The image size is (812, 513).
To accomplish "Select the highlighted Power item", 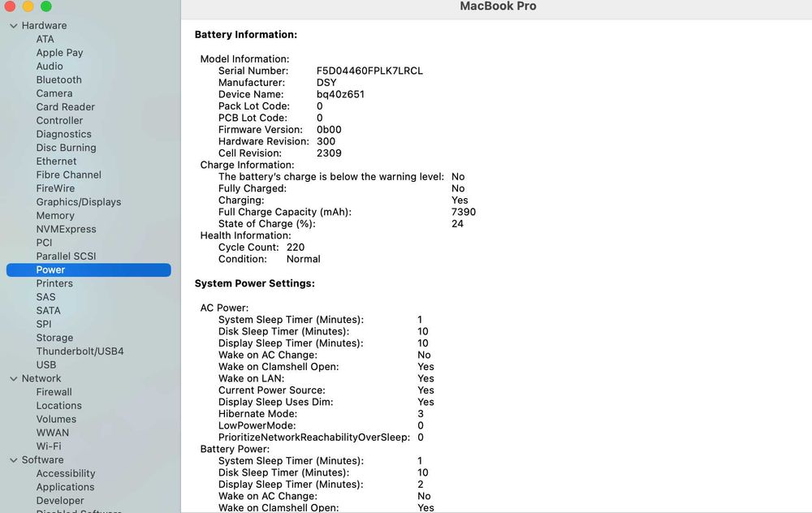I will (x=89, y=269).
